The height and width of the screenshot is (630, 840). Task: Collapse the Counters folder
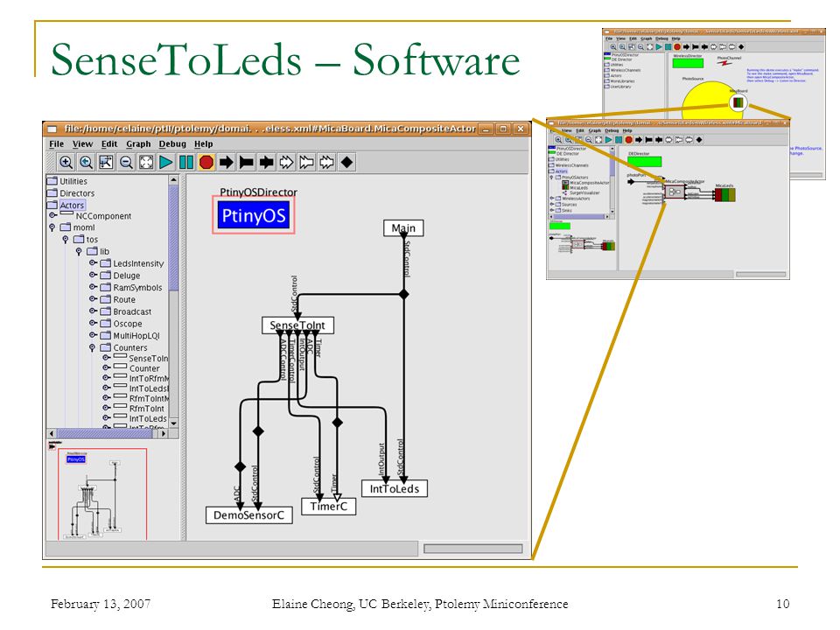click(x=92, y=347)
